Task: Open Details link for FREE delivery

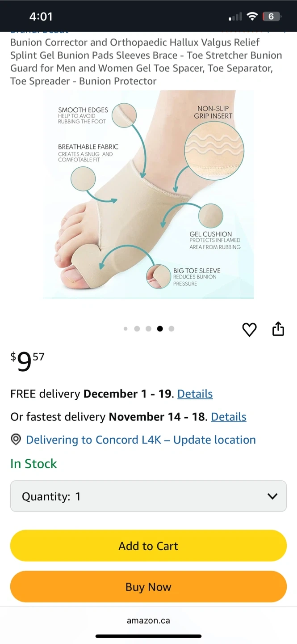Action: 195,394
